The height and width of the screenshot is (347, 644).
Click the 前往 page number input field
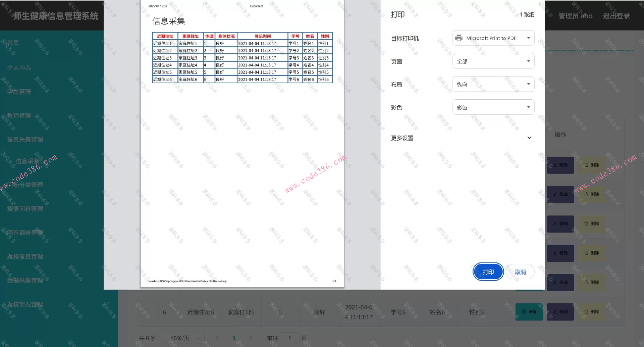pyautogui.click(x=289, y=338)
